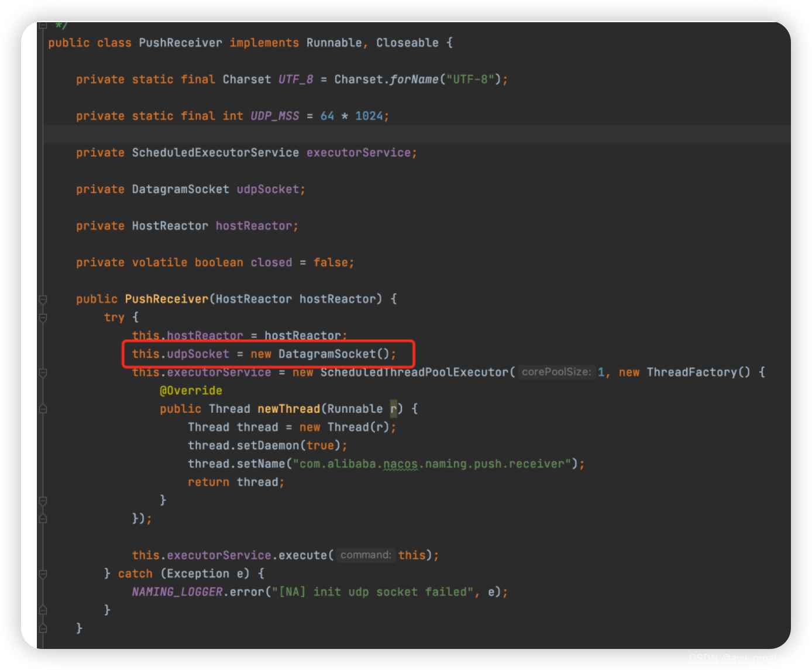Image resolution: width=812 pixels, height=670 pixels.
Task: Click the setDaemon method call
Action: click(268, 445)
